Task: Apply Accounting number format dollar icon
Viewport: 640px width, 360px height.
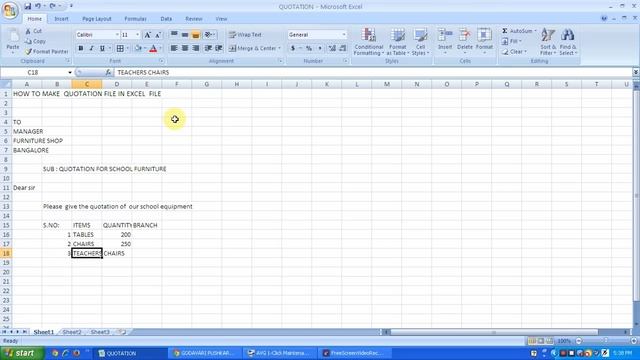Action: point(293,49)
